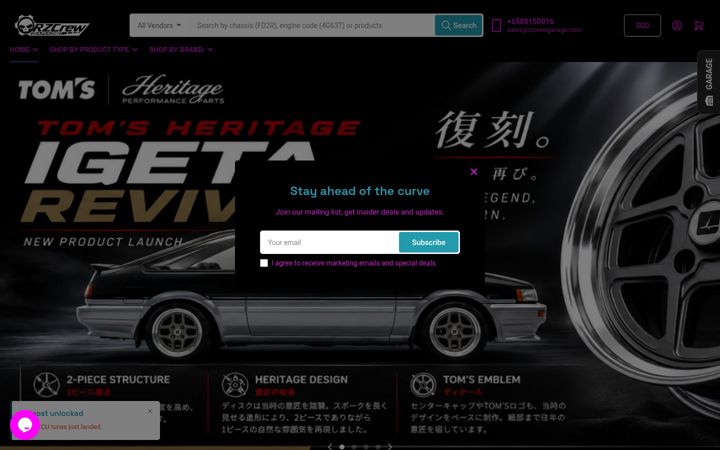Click the RZCrew logo
Screen dimensions: 720x450
pos(51,26)
